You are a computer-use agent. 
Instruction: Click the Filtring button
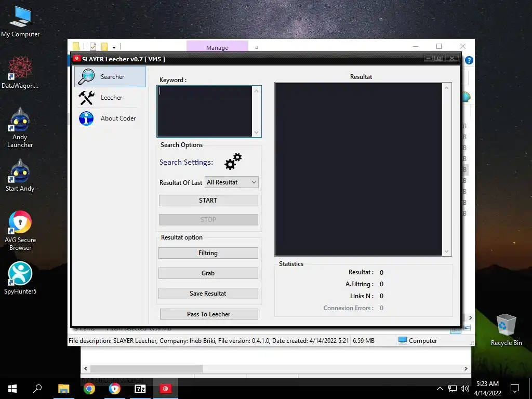point(208,253)
